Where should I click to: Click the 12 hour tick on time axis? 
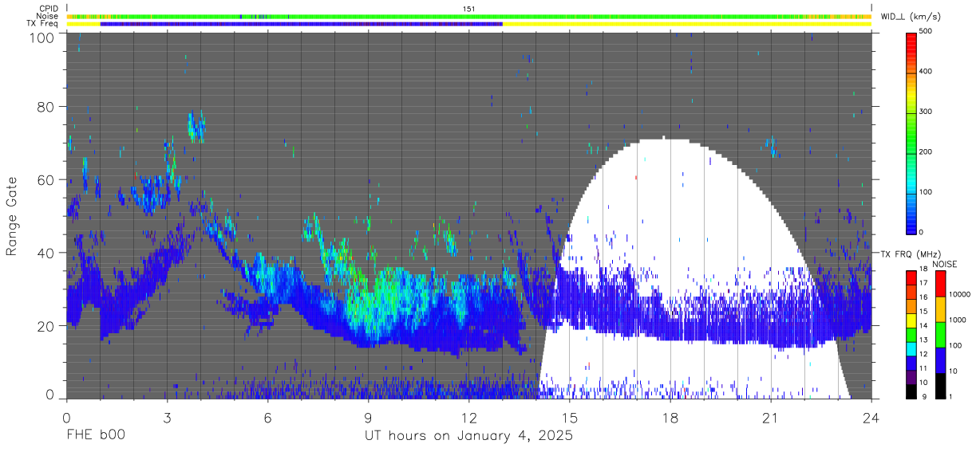point(468,417)
